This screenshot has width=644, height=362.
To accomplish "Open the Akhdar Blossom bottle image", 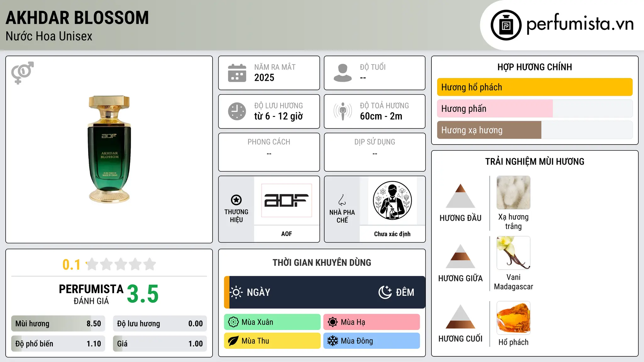I will [x=109, y=149].
